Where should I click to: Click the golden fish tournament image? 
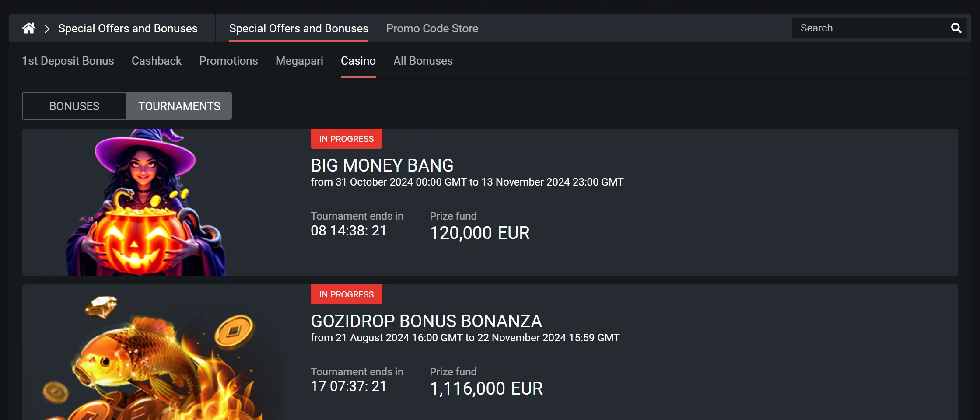(x=153, y=359)
